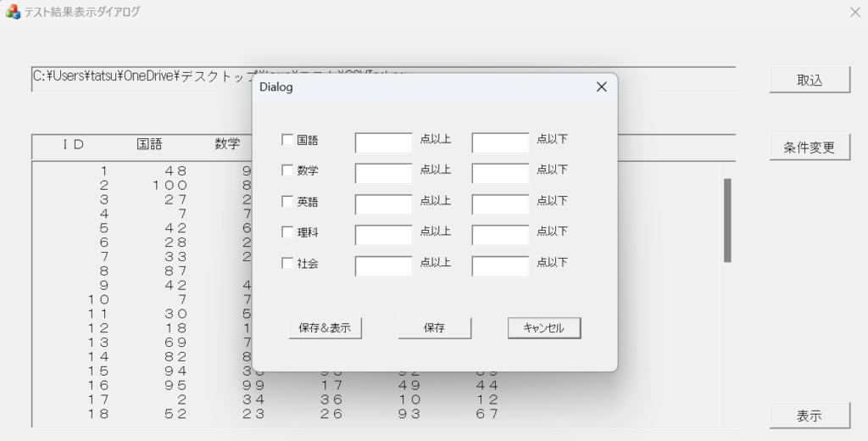Click the app icon in the title bar
868x441 pixels.
[x=13, y=12]
